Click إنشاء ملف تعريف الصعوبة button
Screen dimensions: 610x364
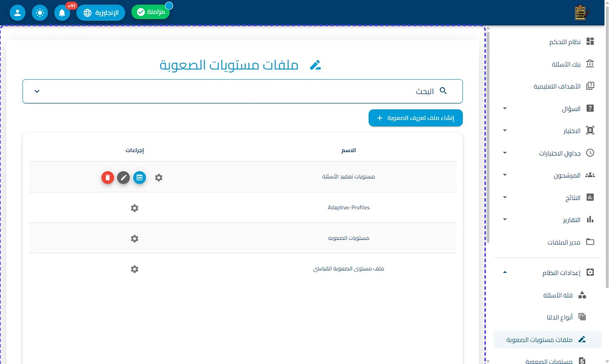click(416, 118)
